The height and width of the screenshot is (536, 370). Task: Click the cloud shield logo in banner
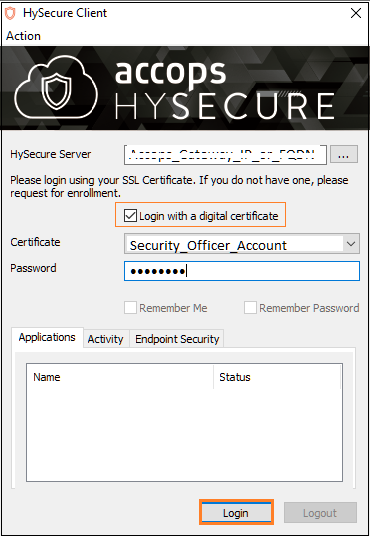[x=56, y=88]
